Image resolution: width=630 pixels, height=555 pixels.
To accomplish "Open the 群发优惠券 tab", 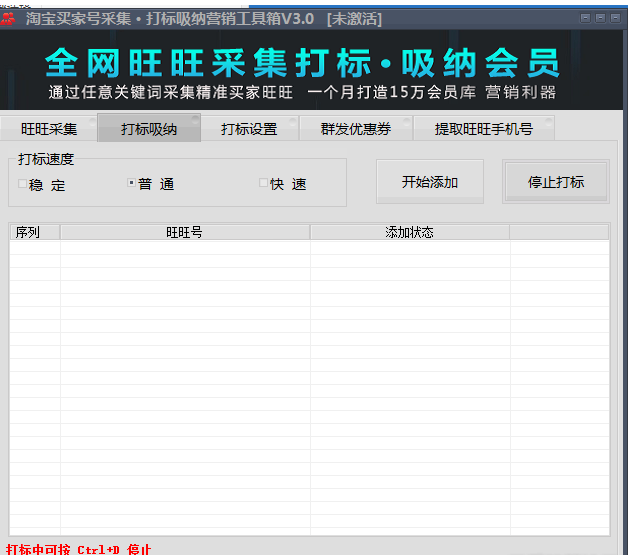I will (356, 129).
